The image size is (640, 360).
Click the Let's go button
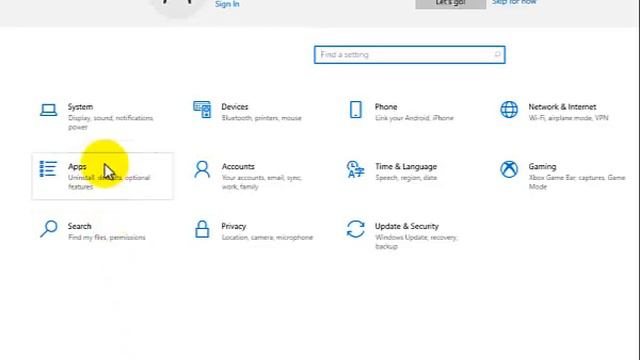(451, 3)
